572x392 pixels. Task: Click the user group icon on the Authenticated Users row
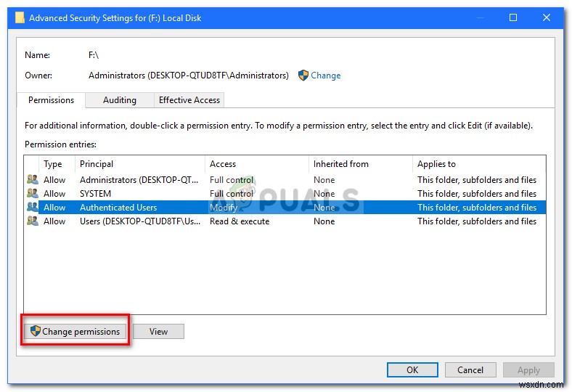pos(33,207)
